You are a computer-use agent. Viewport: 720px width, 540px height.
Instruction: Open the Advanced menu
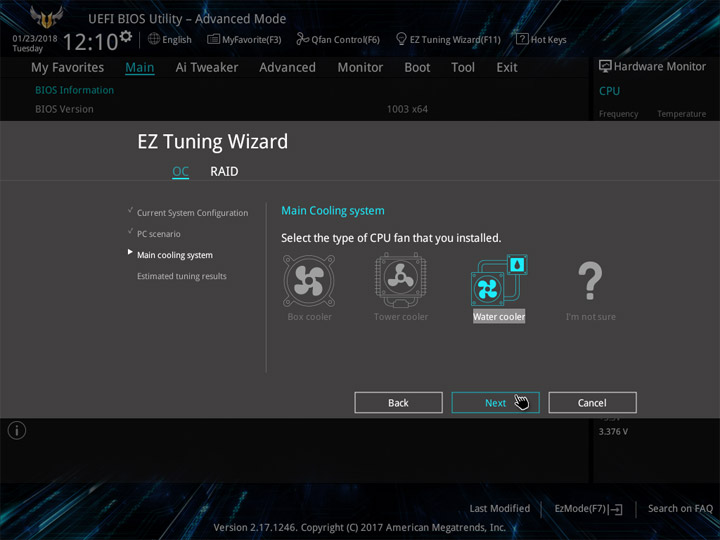pos(287,68)
